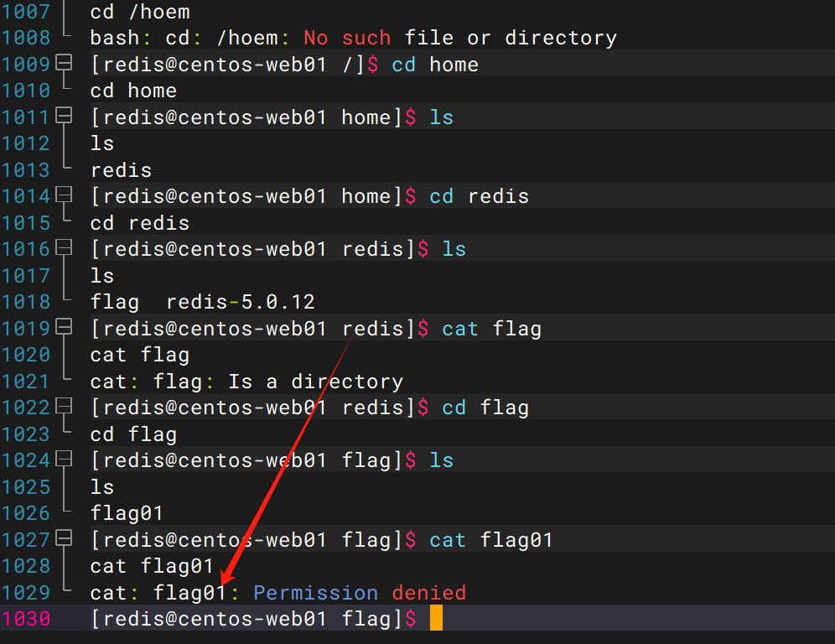Click the 'Permission denied' error text
This screenshot has height=644, width=835.
359,593
